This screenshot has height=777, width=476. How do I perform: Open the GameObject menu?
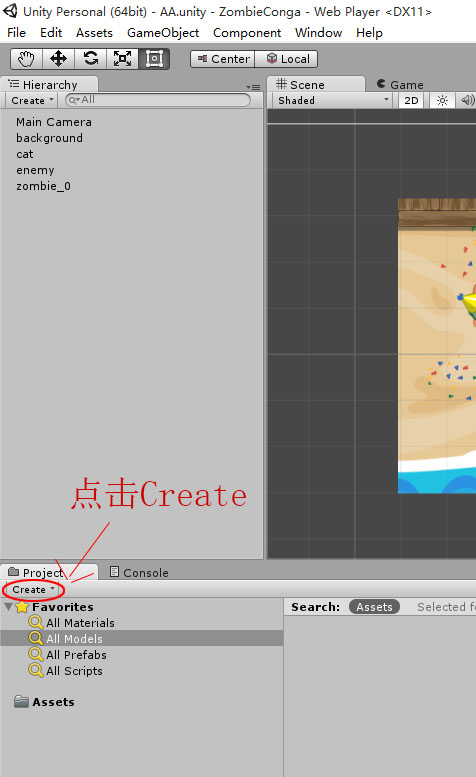(x=163, y=33)
